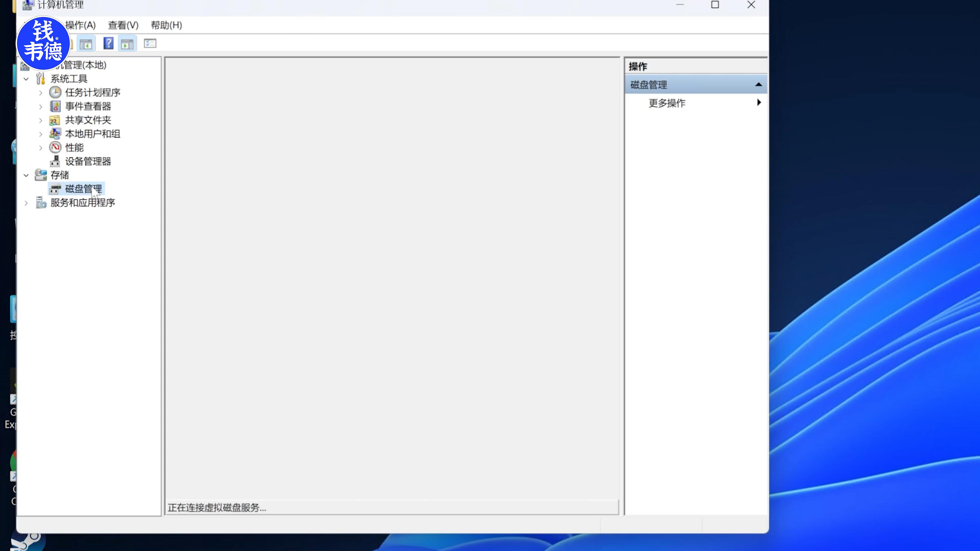Select Event Viewer icon in tree

[x=56, y=106]
